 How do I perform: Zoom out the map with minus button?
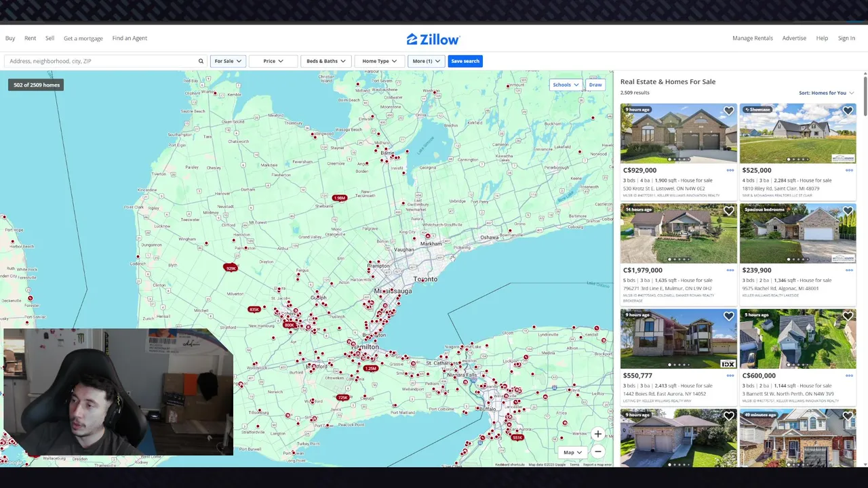click(x=597, y=451)
